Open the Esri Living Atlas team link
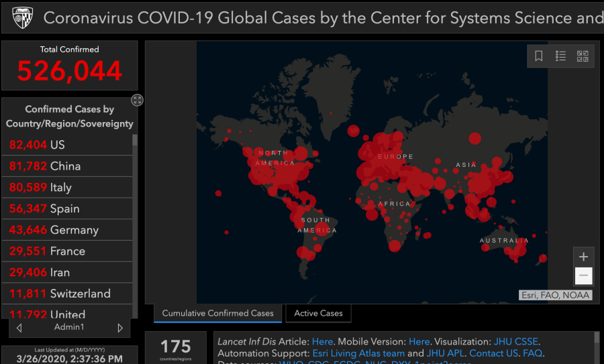Image resolution: width=604 pixels, height=364 pixels. 358,353
